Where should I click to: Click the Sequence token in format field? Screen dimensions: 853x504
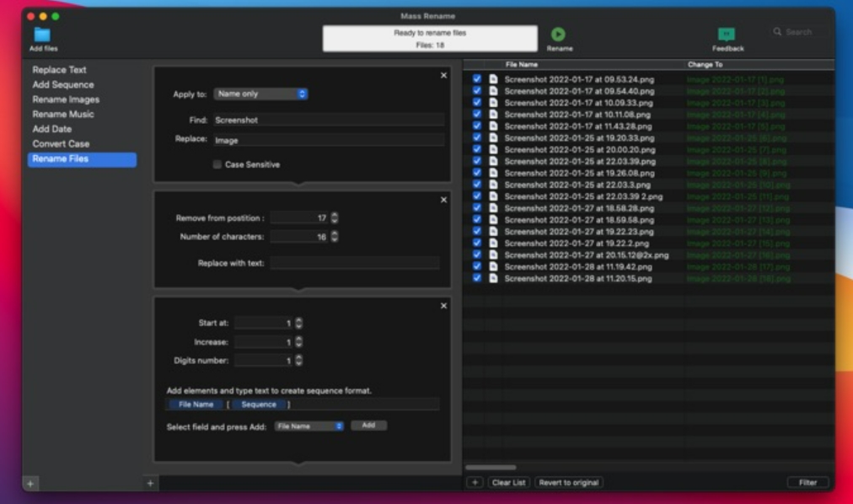pos(259,405)
